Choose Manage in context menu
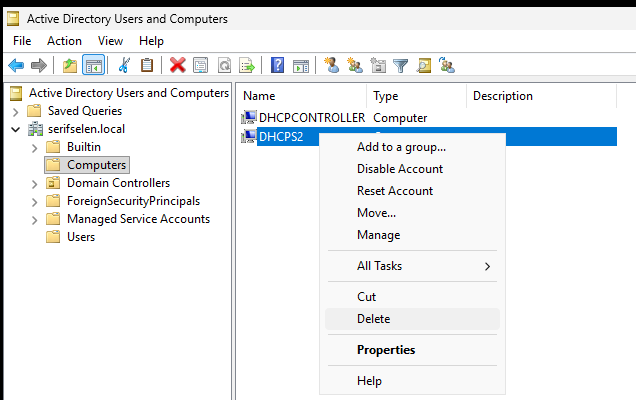636x400 pixels. 412,235
